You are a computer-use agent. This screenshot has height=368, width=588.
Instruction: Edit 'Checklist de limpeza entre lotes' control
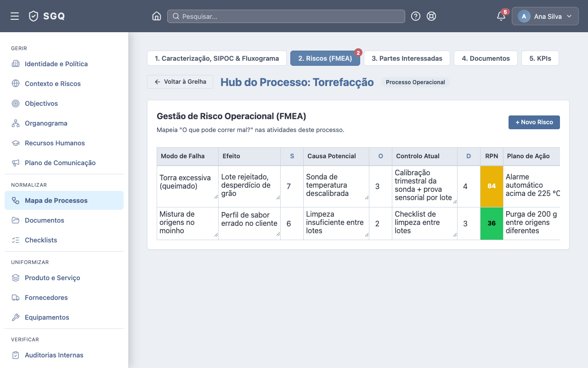point(425,223)
